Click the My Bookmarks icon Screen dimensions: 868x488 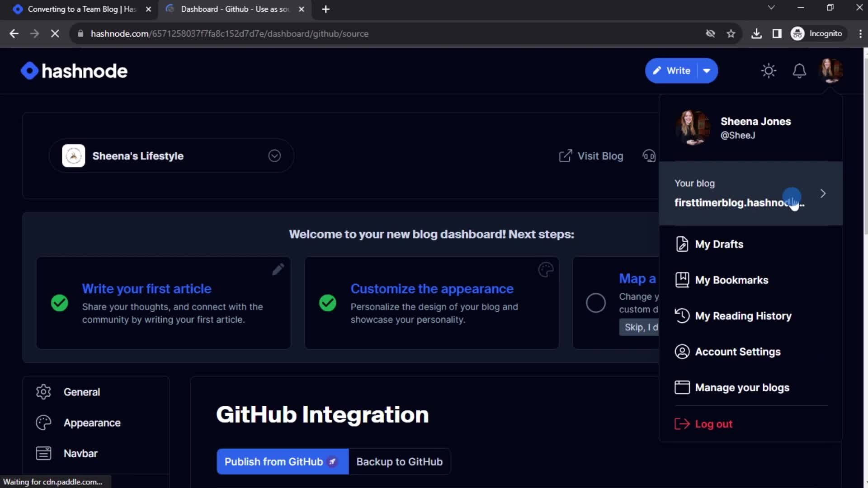click(682, 280)
